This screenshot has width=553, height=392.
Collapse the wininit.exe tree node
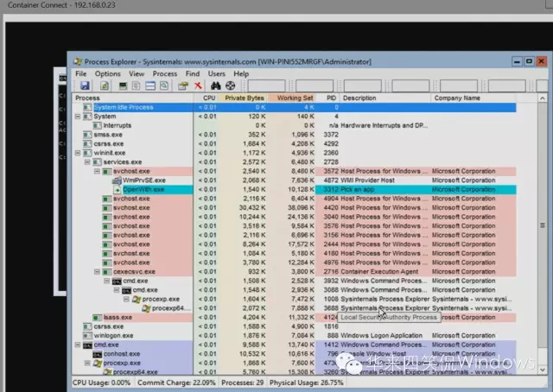(x=78, y=153)
